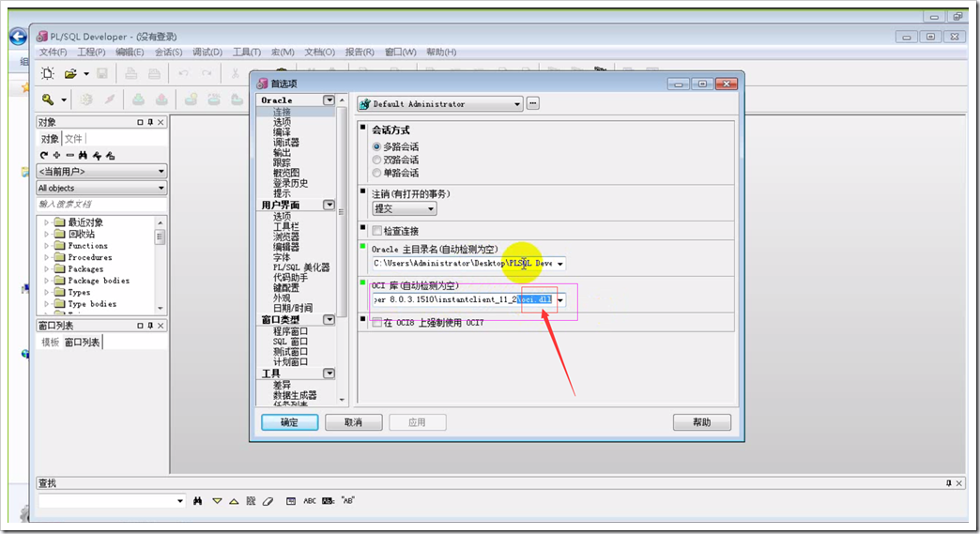This screenshot has width=980, height=534.
Task: Toggle the quoted "AB" option in 查找 bar
Action: [348, 501]
